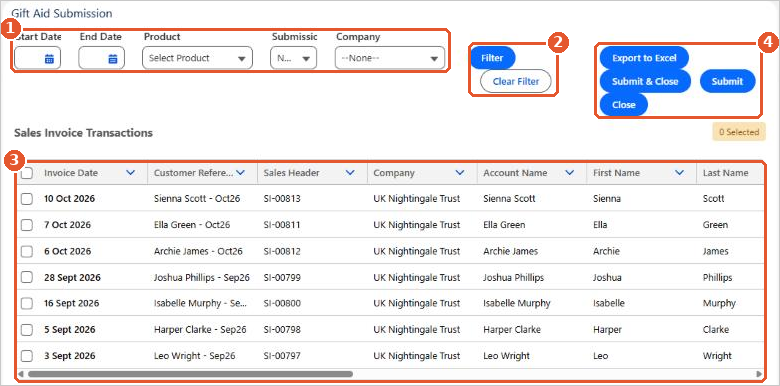
Task: Open the End Date calendar picker
Action: [113, 58]
